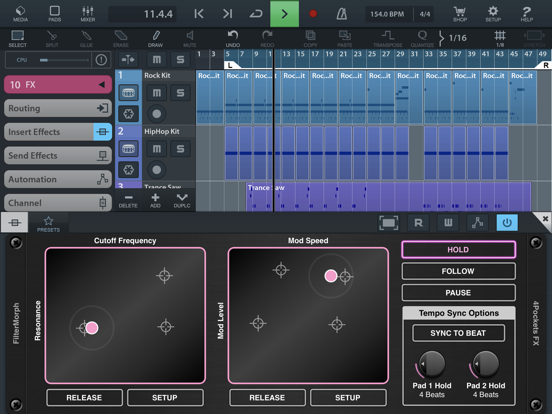Start playback with the green Play button

[284, 14]
